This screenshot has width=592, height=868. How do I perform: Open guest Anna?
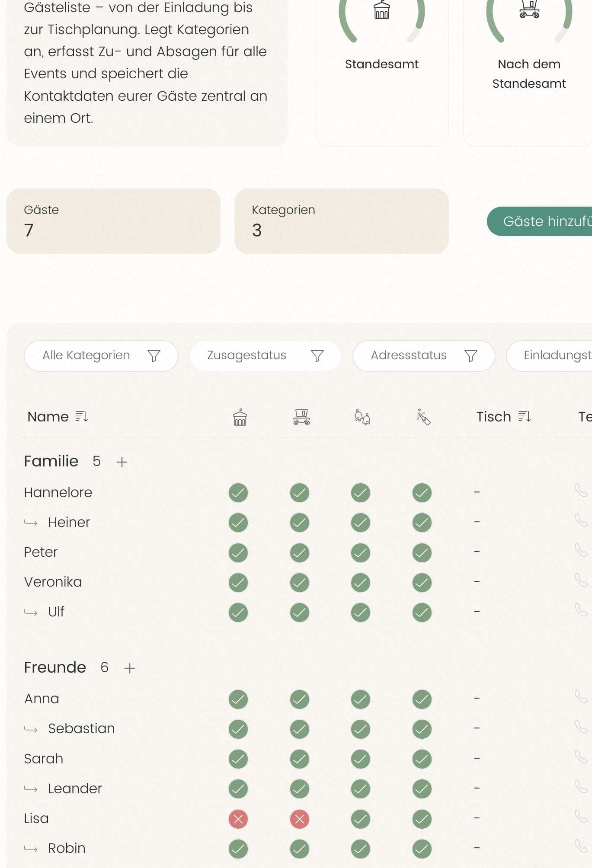pos(42,699)
